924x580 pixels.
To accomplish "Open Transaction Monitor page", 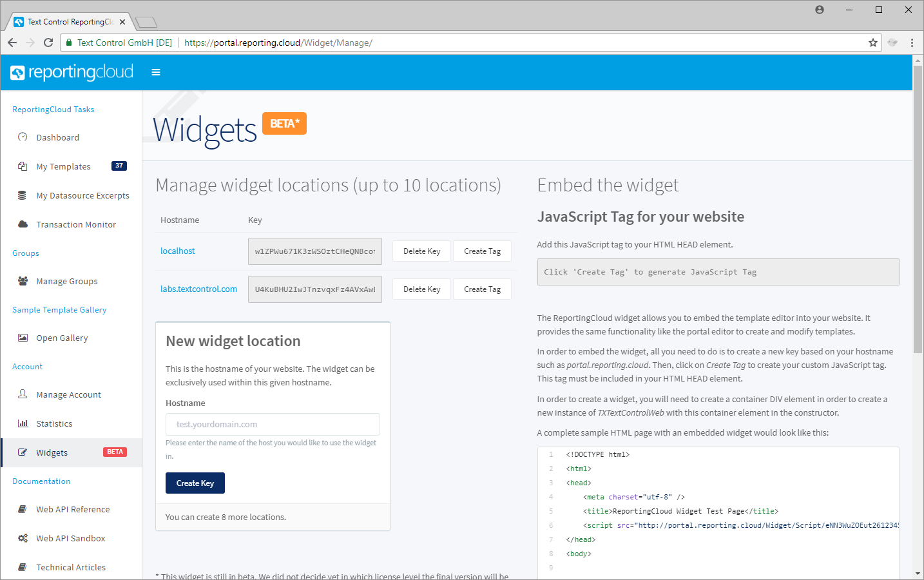I will tap(76, 224).
